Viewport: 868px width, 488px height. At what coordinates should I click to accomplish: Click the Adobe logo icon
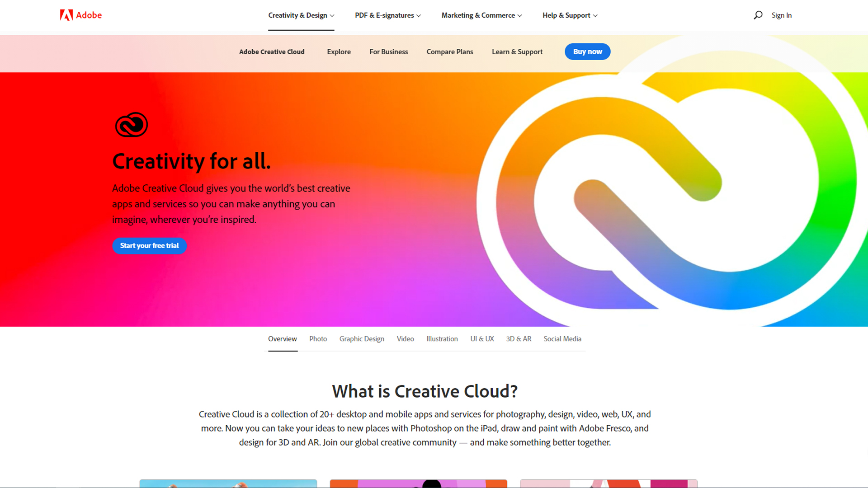click(x=62, y=15)
